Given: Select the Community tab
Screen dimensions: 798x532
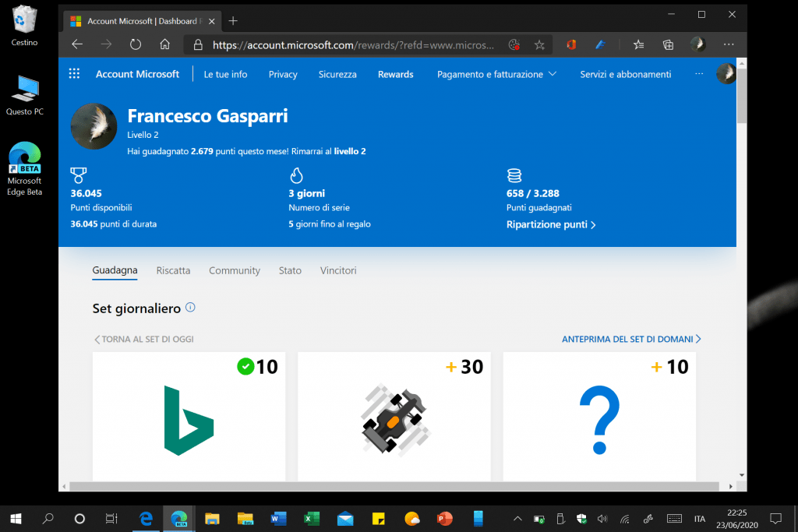Looking at the screenshot, I should tap(234, 270).
